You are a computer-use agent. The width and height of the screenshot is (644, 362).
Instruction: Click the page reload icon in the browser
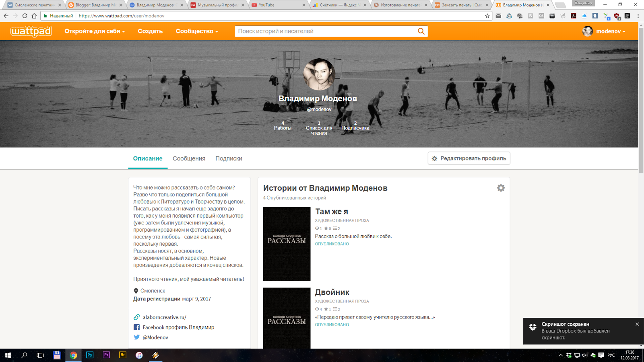tap(25, 16)
